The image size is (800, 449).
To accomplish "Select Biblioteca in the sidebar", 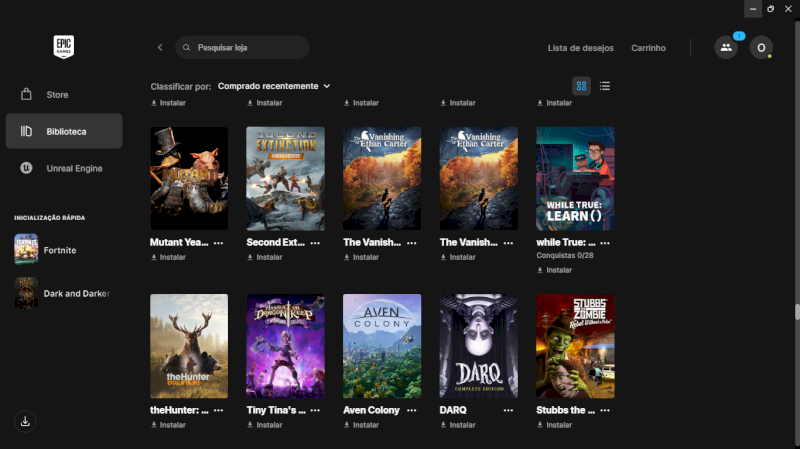I will (x=64, y=131).
